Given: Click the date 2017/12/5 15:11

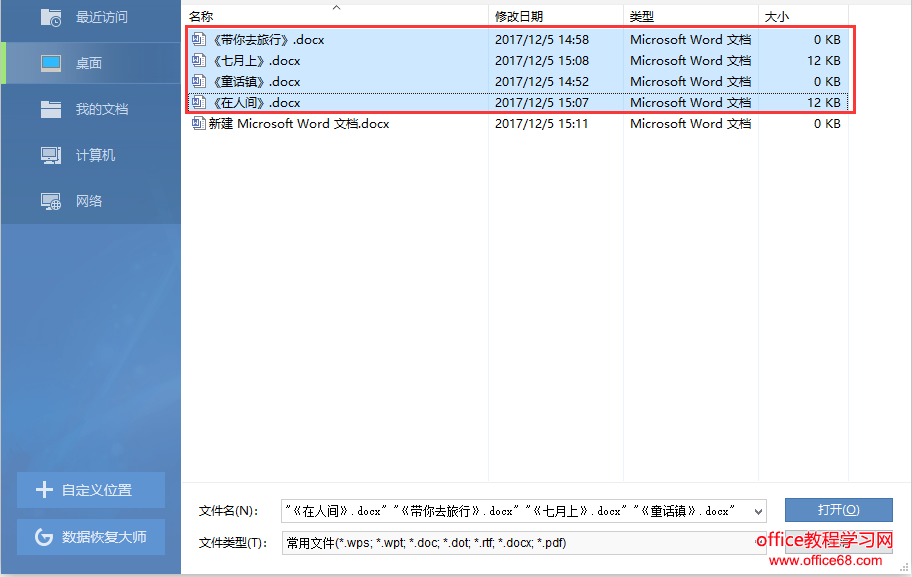Looking at the screenshot, I should tap(542, 123).
